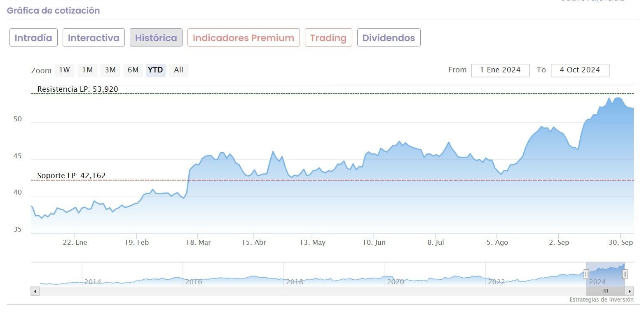Choose the 3M zoom range

[x=110, y=70]
